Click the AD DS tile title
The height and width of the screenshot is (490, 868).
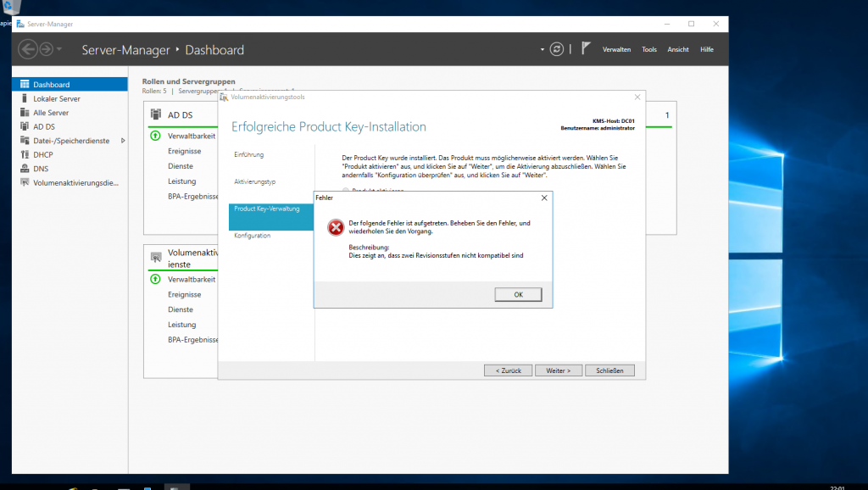coord(180,115)
